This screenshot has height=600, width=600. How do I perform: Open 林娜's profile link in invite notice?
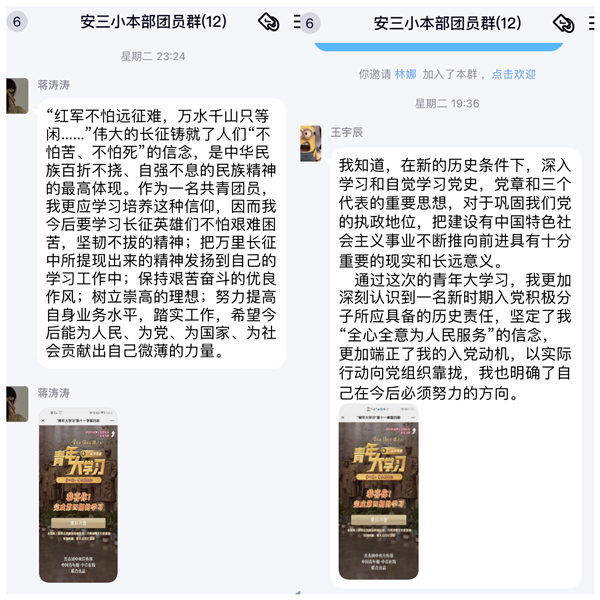tap(405, 74)
